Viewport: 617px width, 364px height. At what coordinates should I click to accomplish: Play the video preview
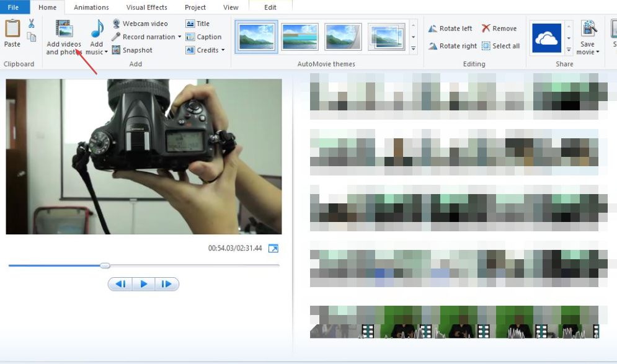tap(143, 284)
